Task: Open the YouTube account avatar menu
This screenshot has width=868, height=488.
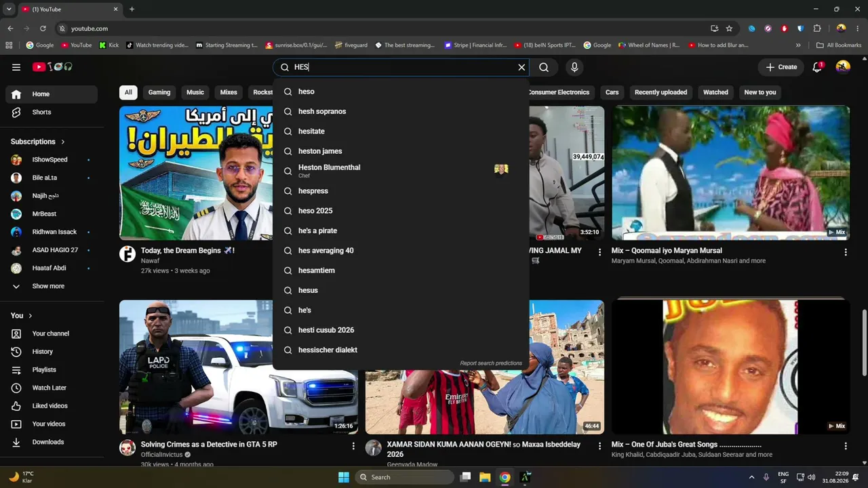Action: point(843,67)
